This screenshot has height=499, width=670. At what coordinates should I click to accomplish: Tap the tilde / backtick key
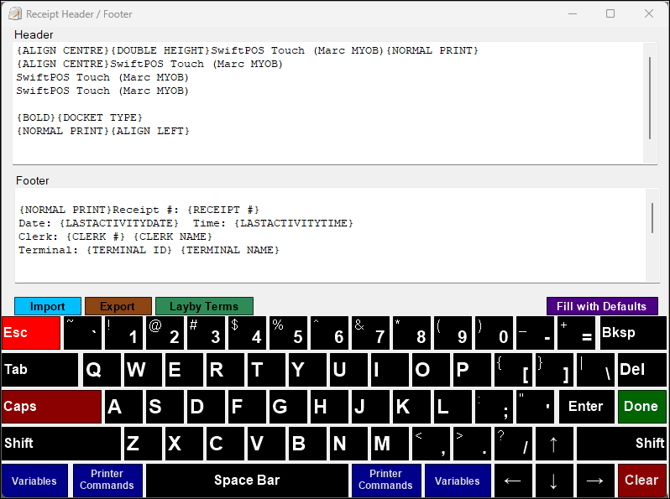coord(82,333)
